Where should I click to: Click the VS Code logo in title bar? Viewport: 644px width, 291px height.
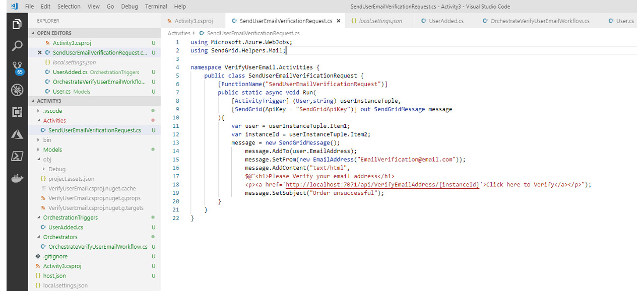[x=14, y=7]
